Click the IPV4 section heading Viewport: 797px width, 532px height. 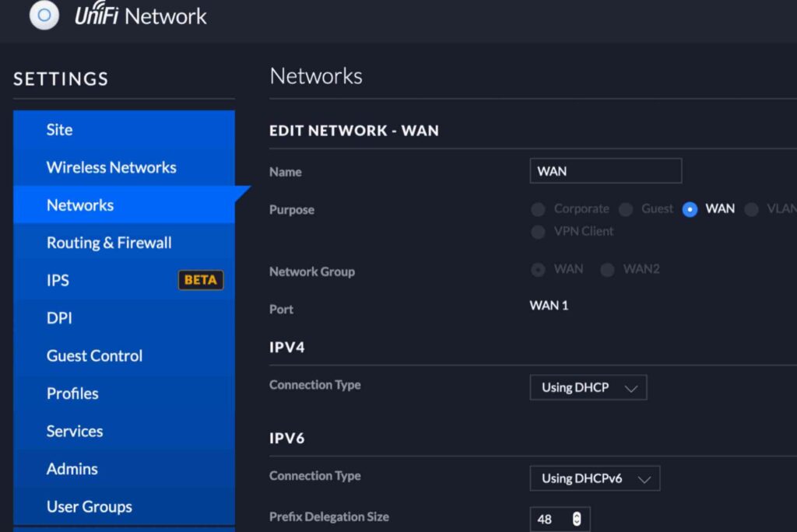click(x=287, y=347)
